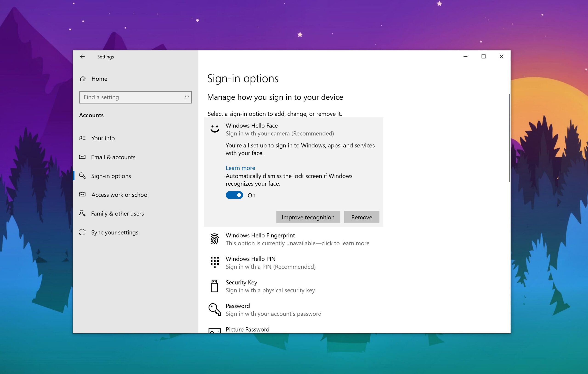
Task: Minimize the Settings window
Action: pyautogui.click(x=465, y=57)
